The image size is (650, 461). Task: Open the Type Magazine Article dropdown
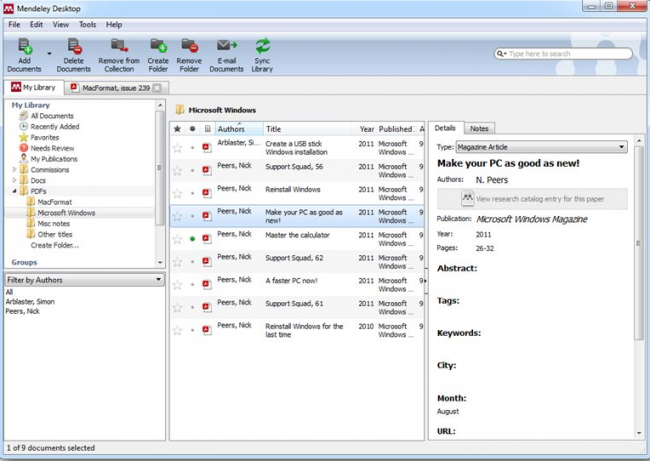tap(541, 147)
